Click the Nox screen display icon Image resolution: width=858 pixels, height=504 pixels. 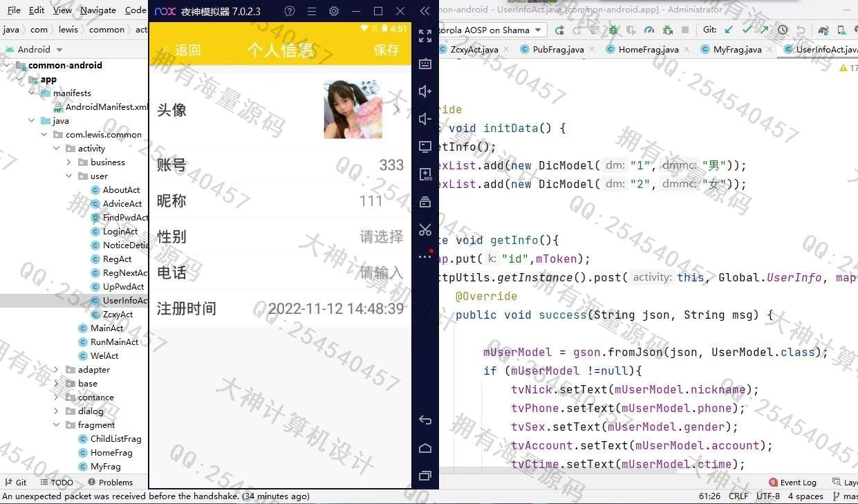pos(425,147)
